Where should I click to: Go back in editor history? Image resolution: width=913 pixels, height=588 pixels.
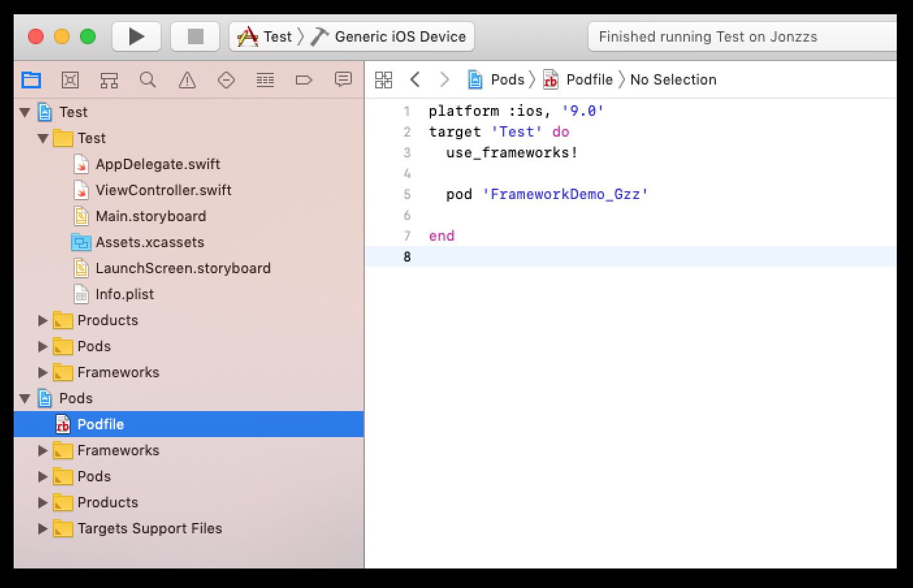point(415,80)
